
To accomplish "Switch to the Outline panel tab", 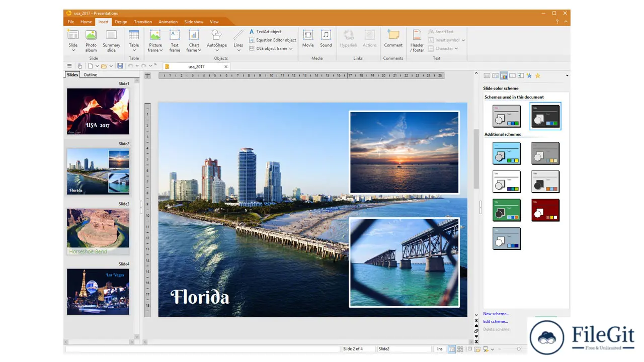I will point(91,75).
